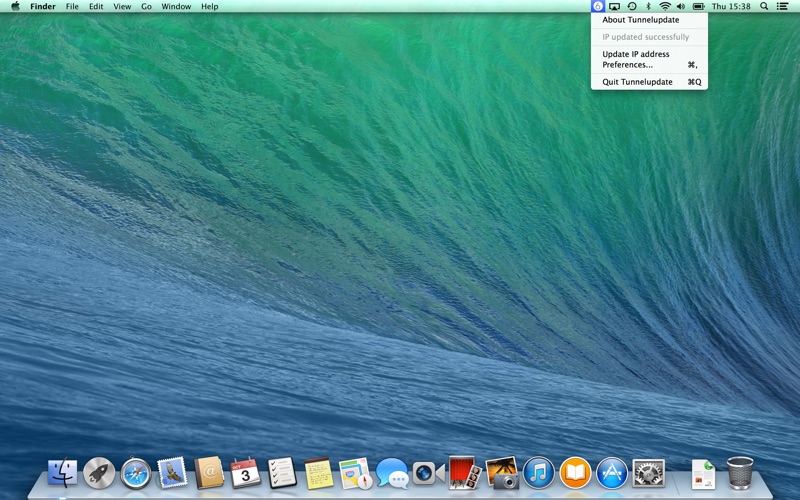Open the File menu
Screen dimensions: 800x500
[72, 6]
